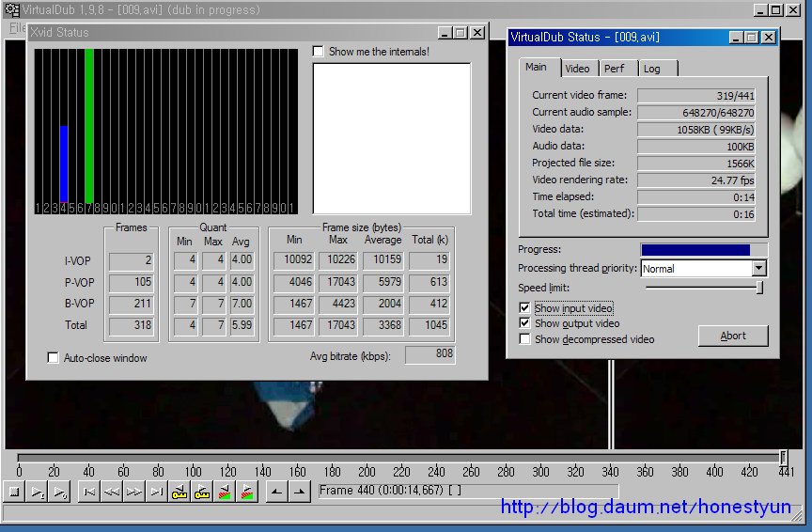The width and height of the screenshot is (812, 532).
Task: Check Show decompressed video
Action: 524,338
